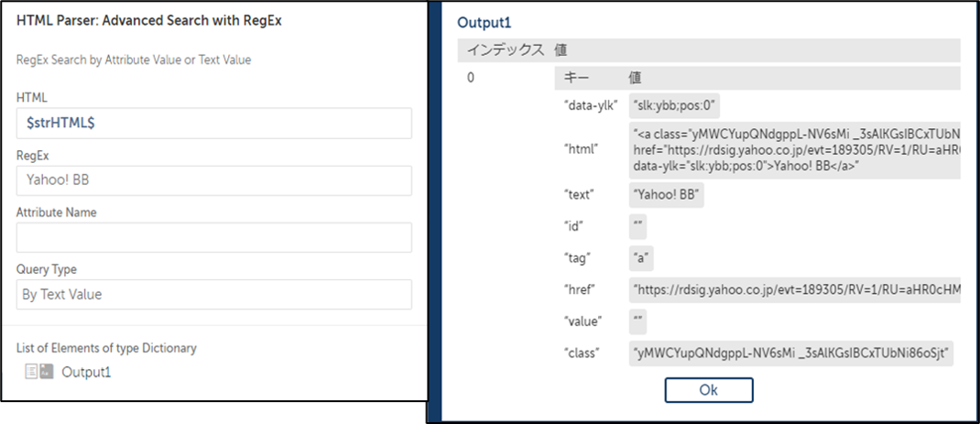Click the html value anchor markup text
Image resolution: width=980 pixels, height=424 pixels.
[795, 150]
